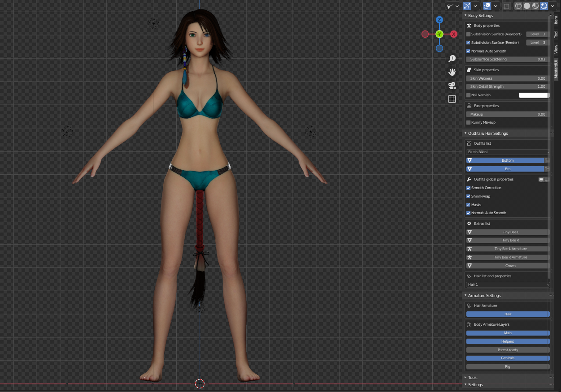Toggle outfits render display icon
This screenshot has height=392, width=561.
[546, 179]
